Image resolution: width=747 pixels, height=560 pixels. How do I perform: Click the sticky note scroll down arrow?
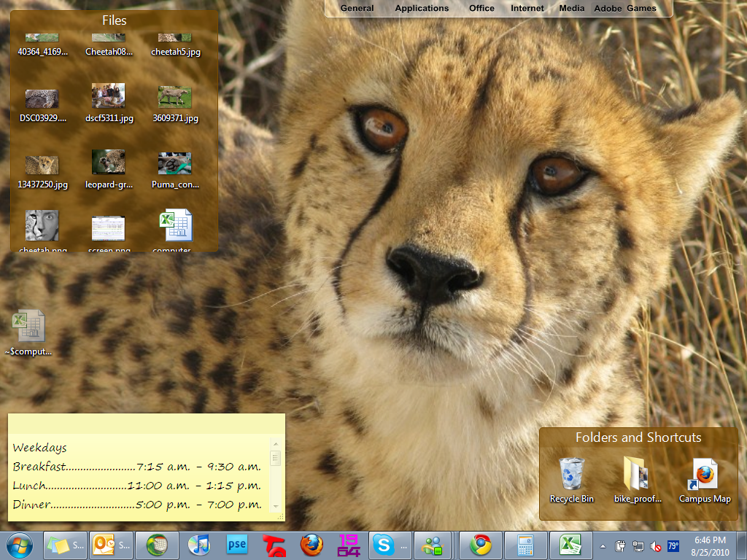tap(275, 505)
